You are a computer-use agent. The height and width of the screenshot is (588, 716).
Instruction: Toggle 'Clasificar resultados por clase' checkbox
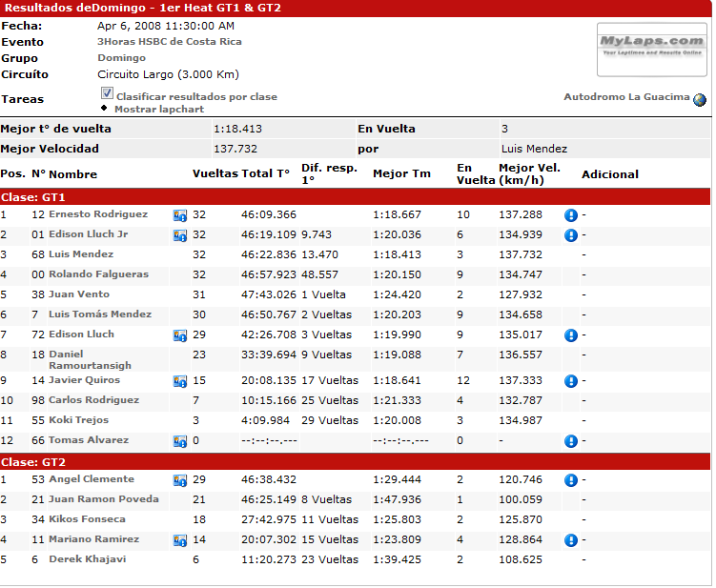coord(107,94)
